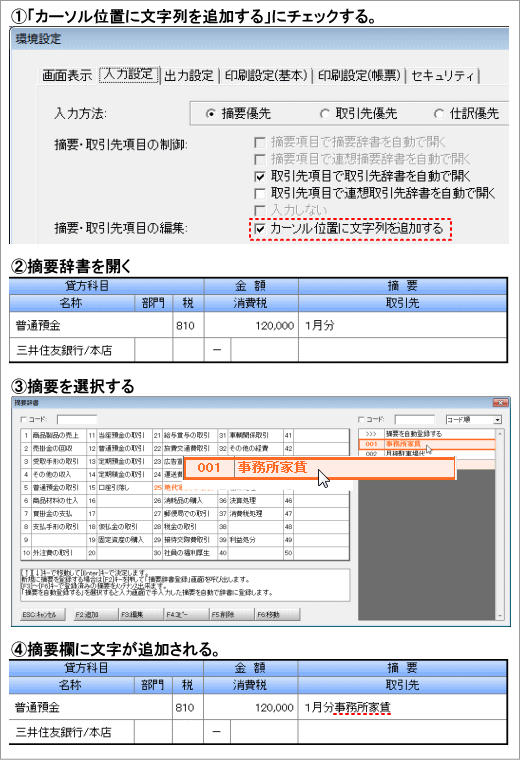
Task: Go to the 印刷設定(基本) tab
Action: click(266, 76)
